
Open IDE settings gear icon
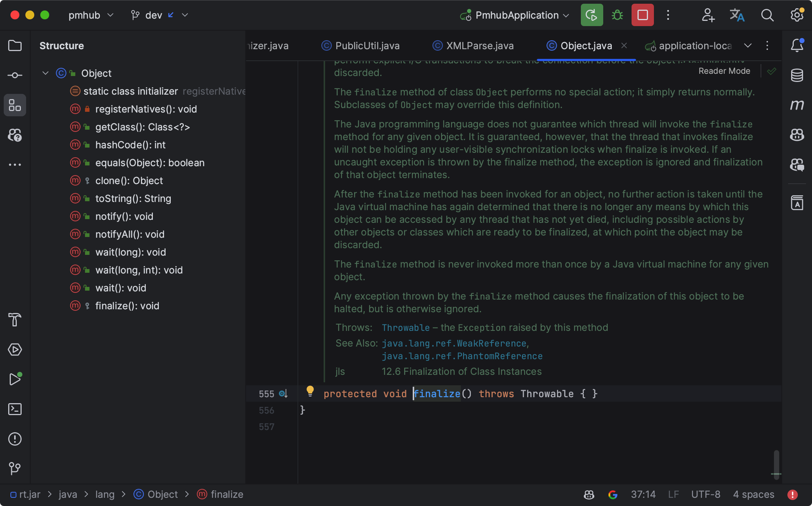(797, 15)
